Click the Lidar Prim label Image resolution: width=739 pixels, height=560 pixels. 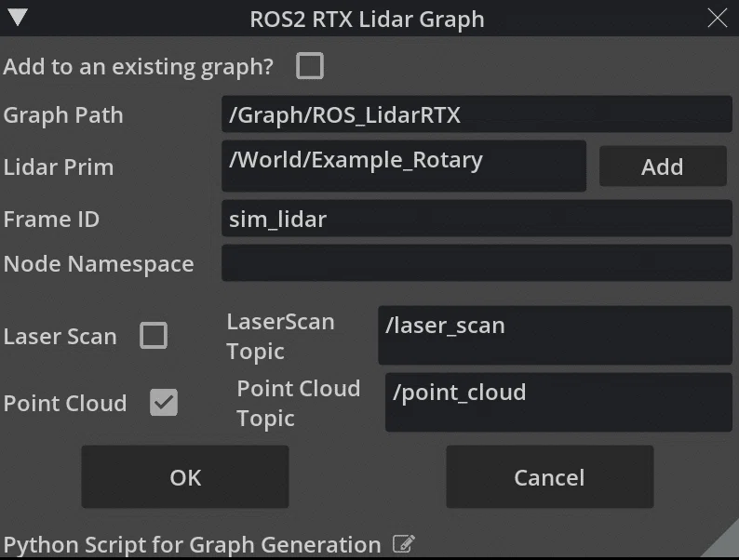[59, 167]
